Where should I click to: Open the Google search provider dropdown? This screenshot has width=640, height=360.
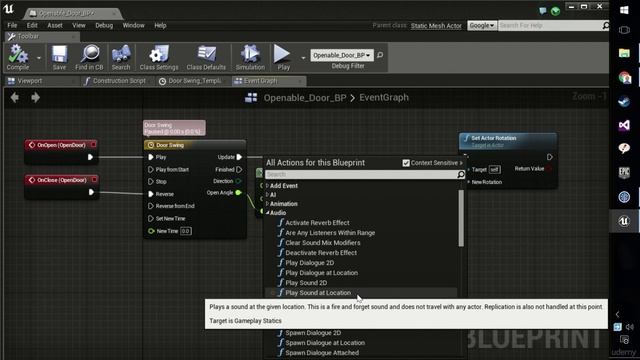[482, 25]
